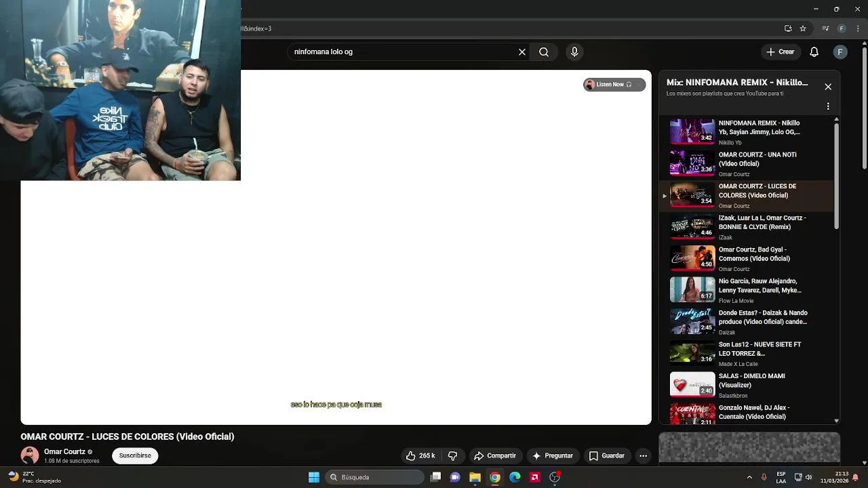Screen dimensions: 868x488
Task: Open Donde Estas? - Daizak playlist video
Action: tap(746, 322)
